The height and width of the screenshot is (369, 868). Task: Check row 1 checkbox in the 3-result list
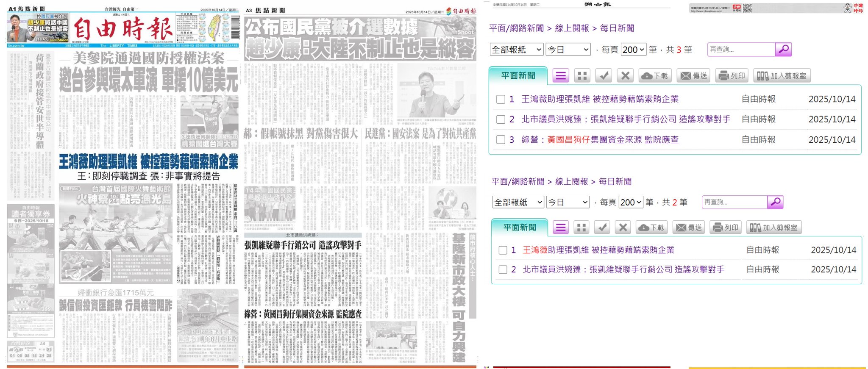pyautogui.click(x=501, y=99)
